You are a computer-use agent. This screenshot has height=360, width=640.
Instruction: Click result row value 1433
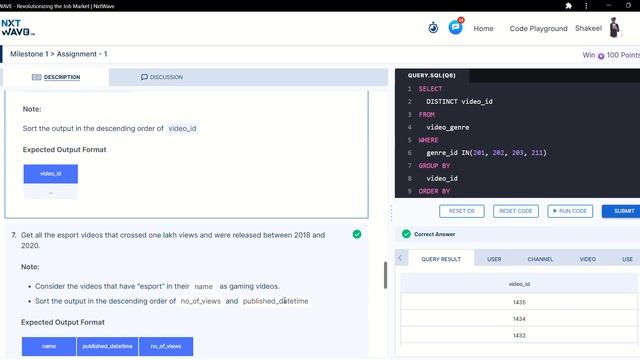point(519,336)
